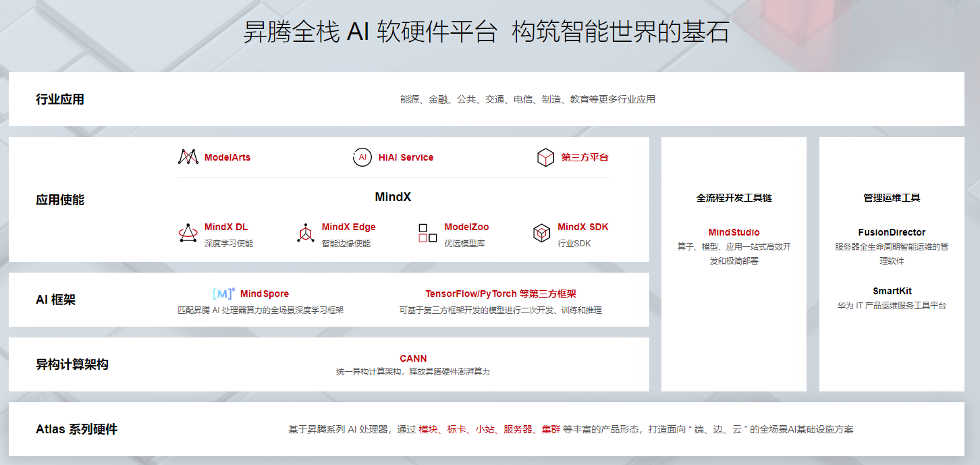This screenshot has width=980, height=465.
Task: Click the red 标卡 link
Action: pyautogui.click(x=456, y=429)
